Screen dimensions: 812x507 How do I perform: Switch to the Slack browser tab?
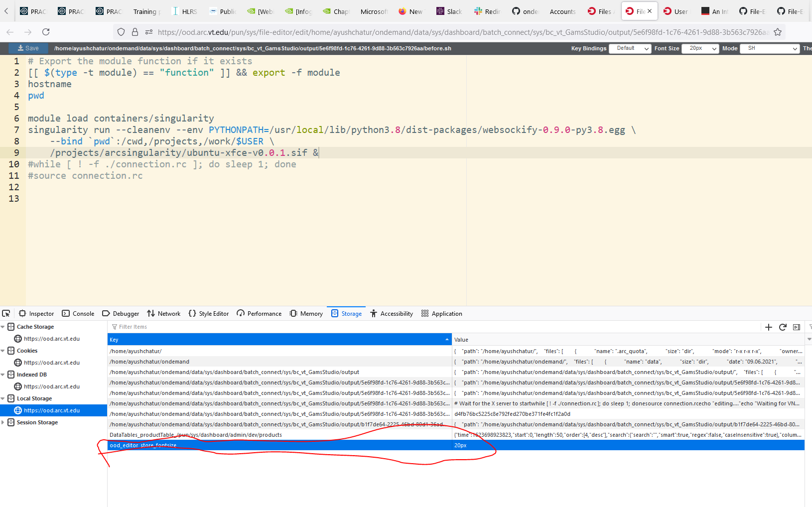click(x=449, y=11)
